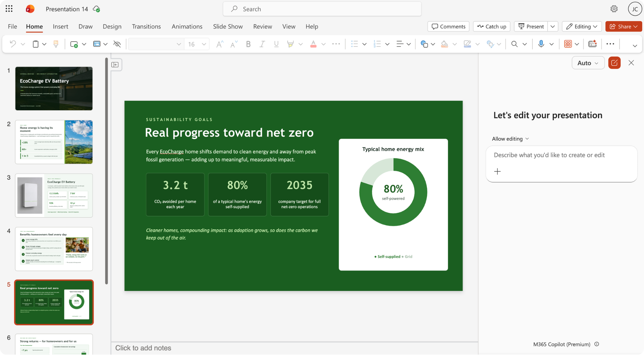Click the Share button
The width and height of the screenshot is (644, 362).
[624, 26]
